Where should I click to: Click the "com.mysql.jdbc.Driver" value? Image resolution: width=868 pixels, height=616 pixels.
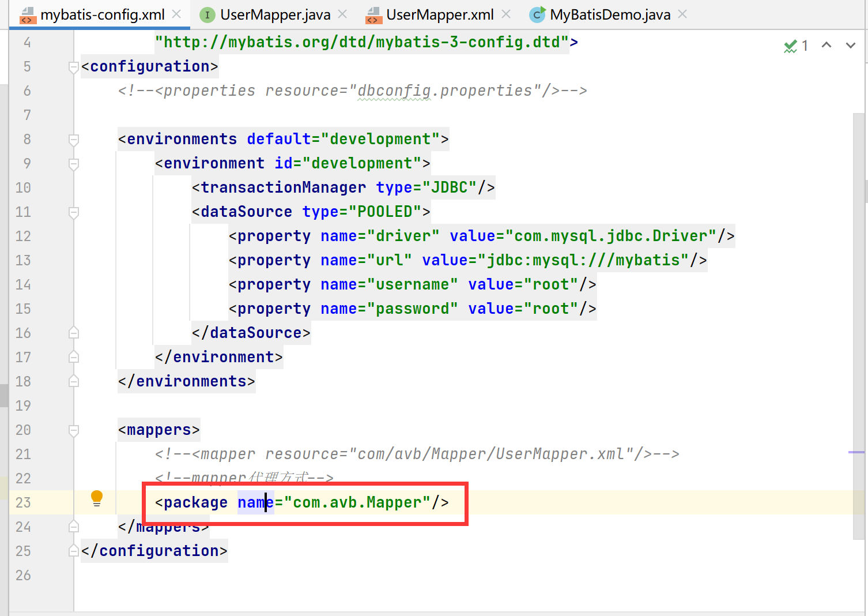[x=611, y=236]
